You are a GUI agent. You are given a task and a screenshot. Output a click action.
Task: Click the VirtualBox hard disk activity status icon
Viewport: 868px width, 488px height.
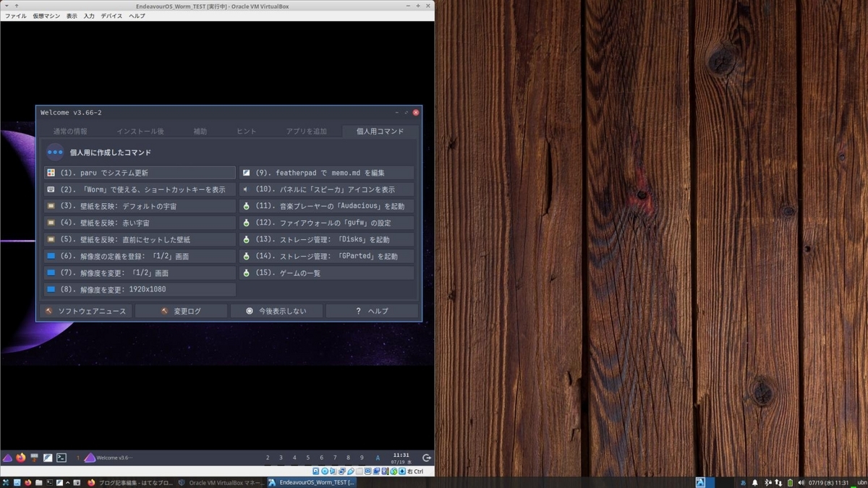point(316,471)
